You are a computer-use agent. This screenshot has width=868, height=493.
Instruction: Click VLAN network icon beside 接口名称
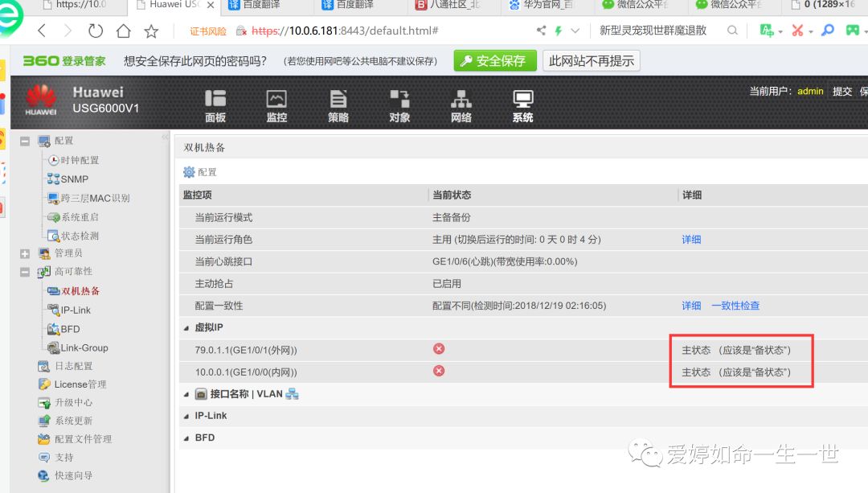(292, 394)
